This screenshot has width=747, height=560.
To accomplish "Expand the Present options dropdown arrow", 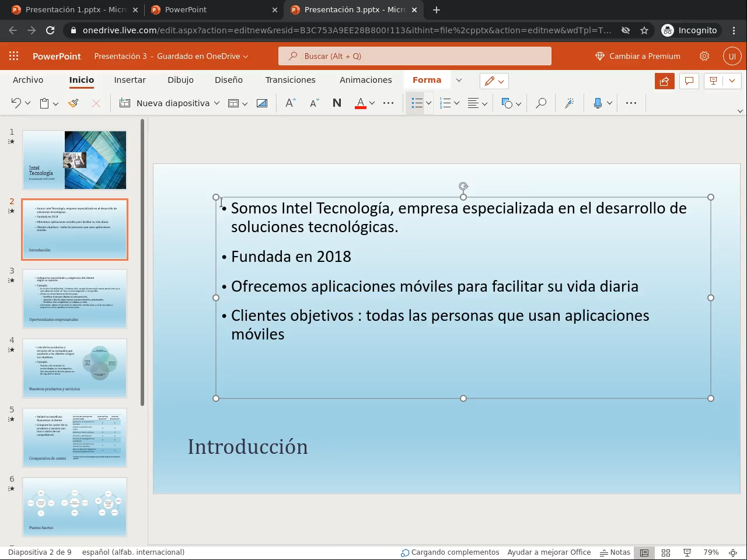I will click(732, 81).
